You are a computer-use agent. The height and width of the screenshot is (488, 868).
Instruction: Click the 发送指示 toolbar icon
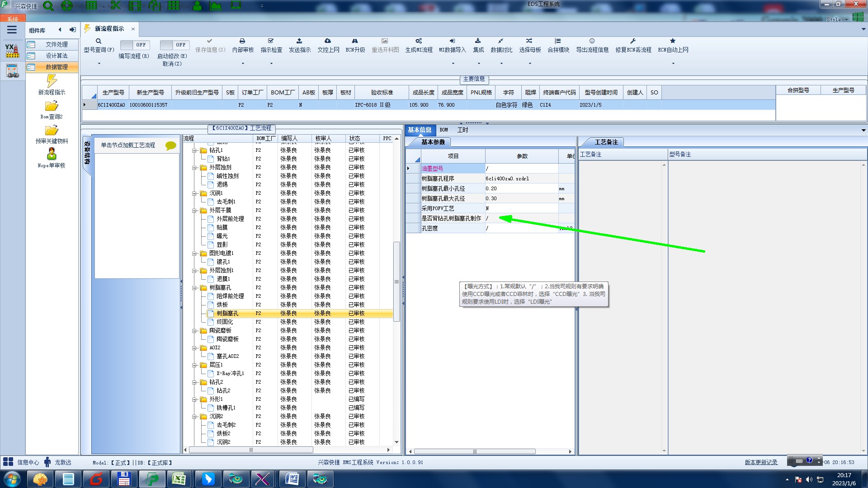[299, 41]
